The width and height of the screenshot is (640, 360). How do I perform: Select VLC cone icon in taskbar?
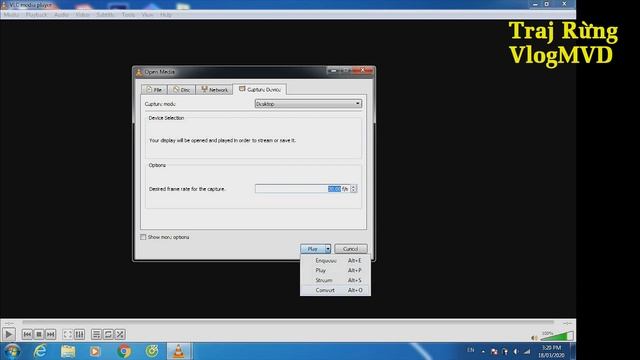(x=179, y=351)
